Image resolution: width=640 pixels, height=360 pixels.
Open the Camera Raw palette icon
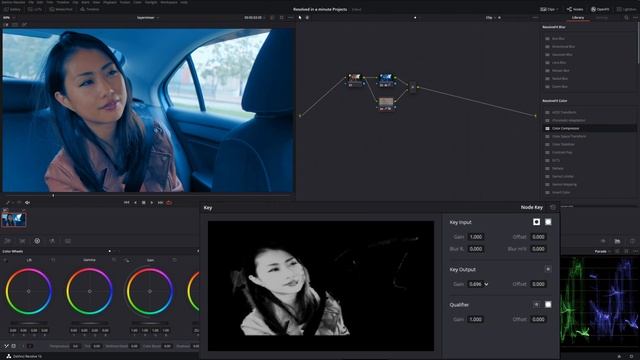click(x=7, y=241)
